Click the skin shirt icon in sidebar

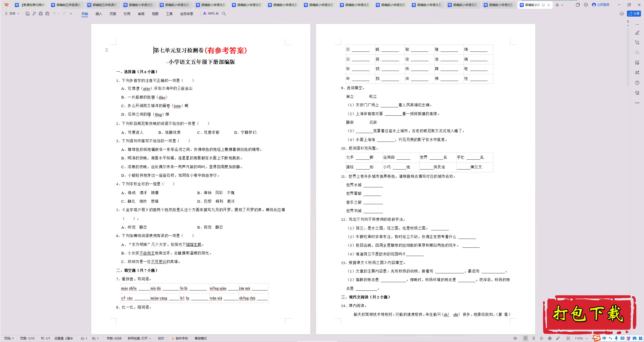[637, 93]
